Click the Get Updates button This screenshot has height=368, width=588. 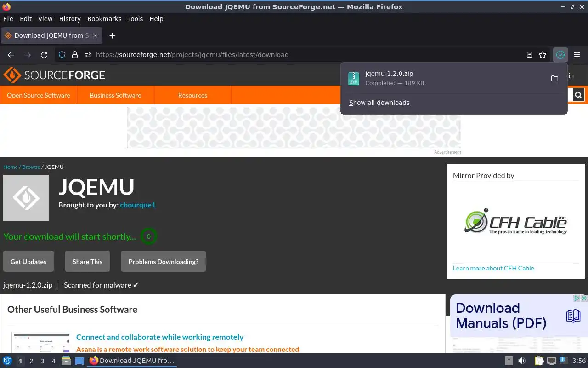(x=28, y=261)
